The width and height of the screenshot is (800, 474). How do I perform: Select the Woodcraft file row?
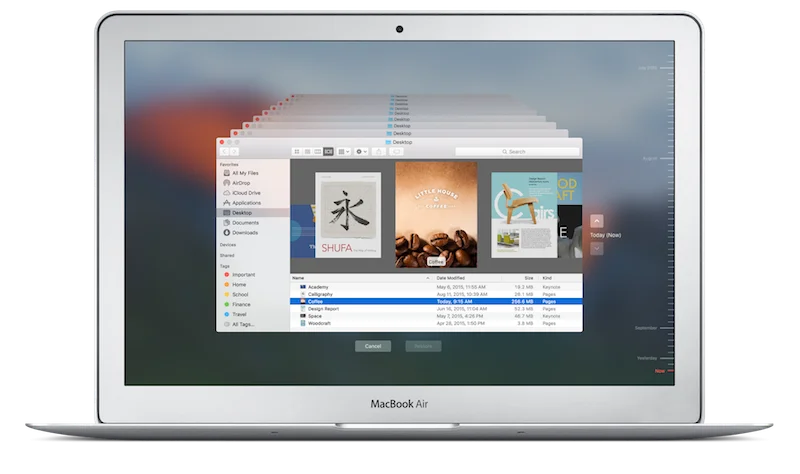point(436,323)
